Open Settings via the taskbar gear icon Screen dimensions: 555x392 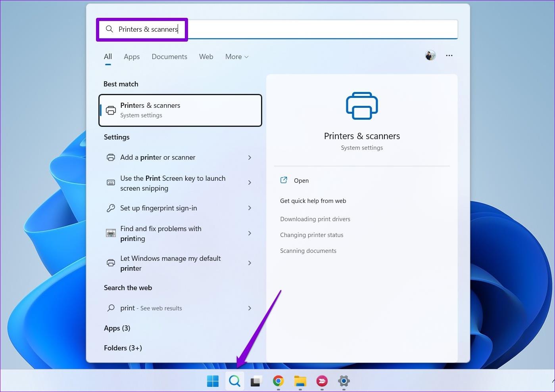point(344,381)
